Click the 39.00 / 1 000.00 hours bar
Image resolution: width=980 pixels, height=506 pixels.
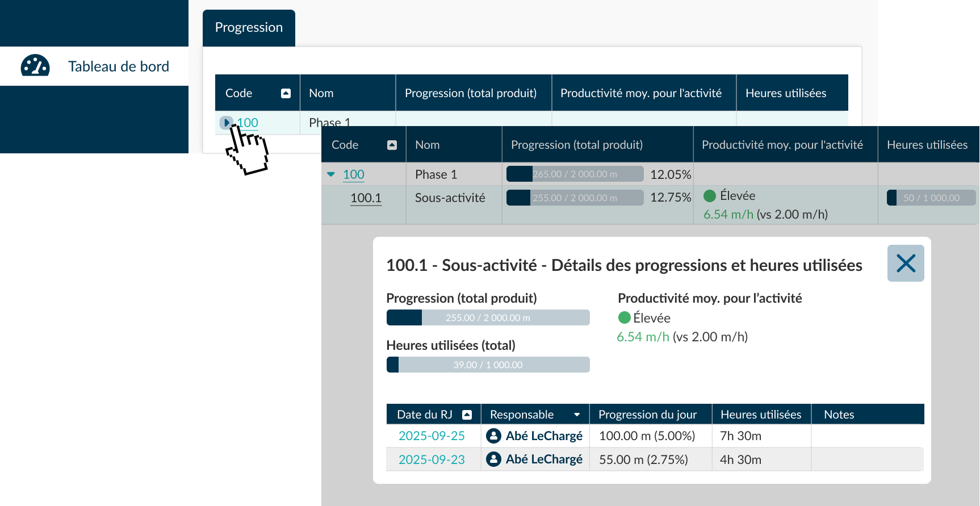coord(488,365)
